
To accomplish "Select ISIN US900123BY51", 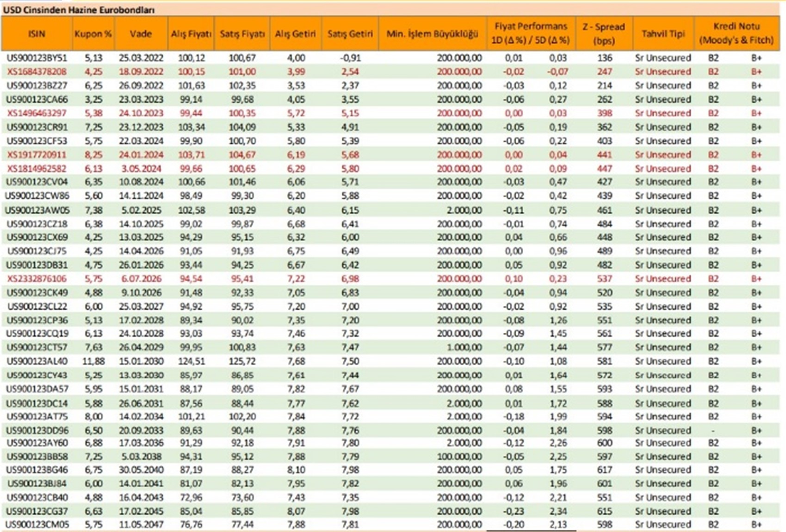I will [x=37, y=58].
